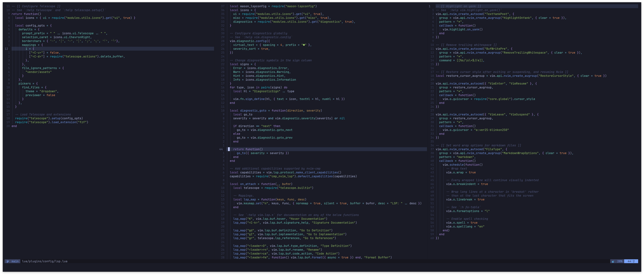Click the "vendor/assets" string
The image size is (644, 275).
click(39, 72)
